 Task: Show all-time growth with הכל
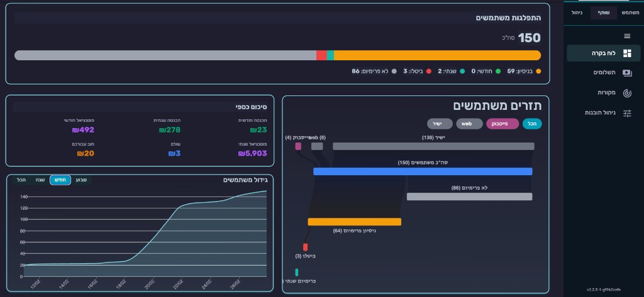(21, 180)
